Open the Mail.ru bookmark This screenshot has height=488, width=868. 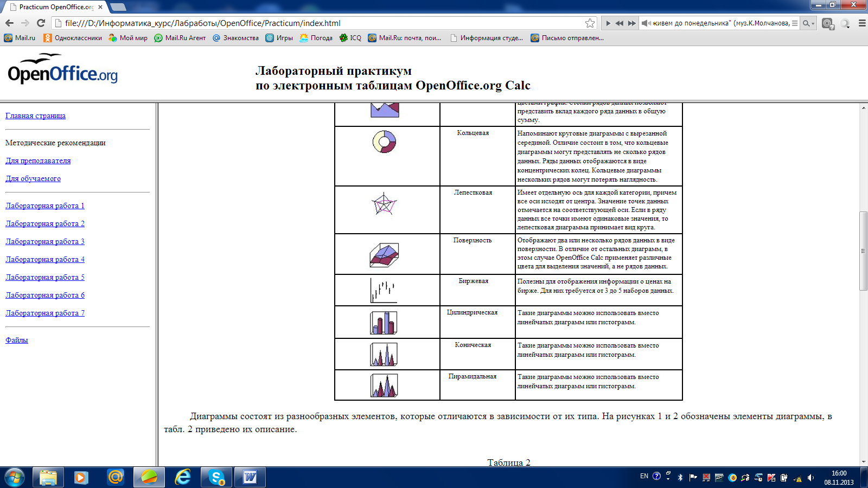coord(20,38)
